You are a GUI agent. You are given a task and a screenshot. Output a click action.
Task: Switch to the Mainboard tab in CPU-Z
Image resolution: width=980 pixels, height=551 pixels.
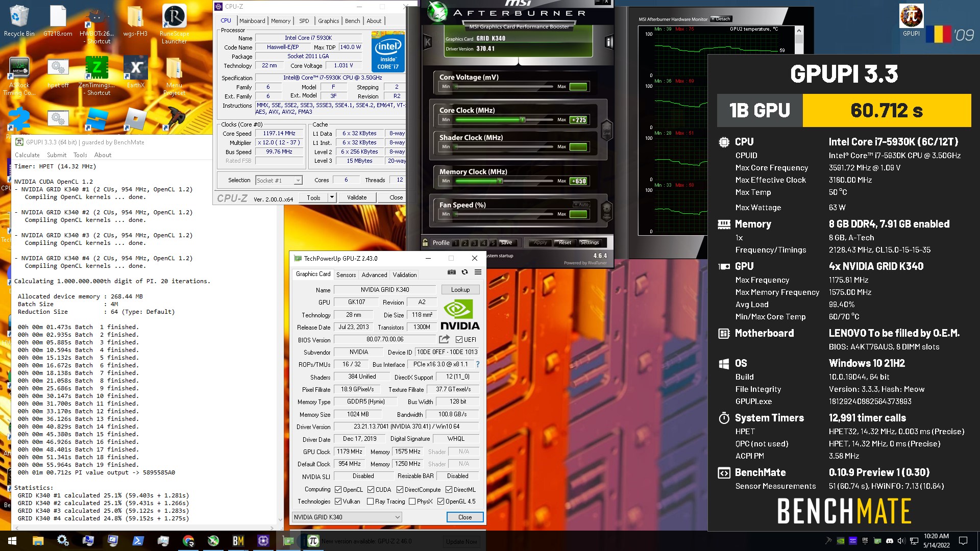252,21
